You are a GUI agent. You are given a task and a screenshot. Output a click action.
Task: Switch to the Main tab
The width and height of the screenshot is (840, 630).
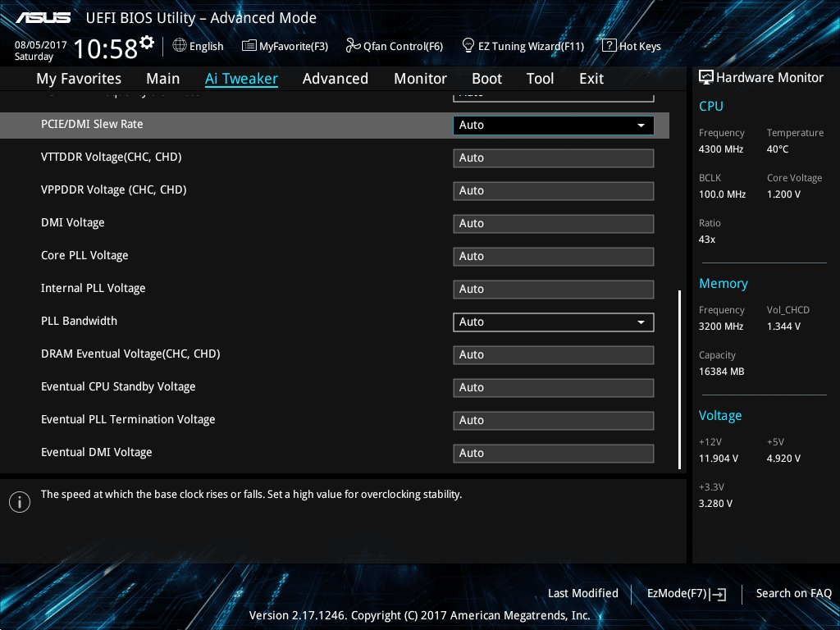(x=163, y=79)
